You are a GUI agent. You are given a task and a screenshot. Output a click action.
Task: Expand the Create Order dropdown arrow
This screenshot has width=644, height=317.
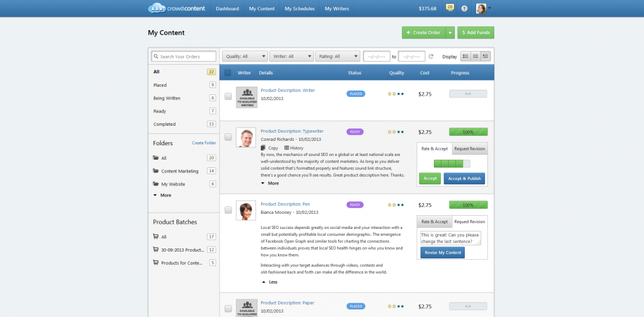450,32
